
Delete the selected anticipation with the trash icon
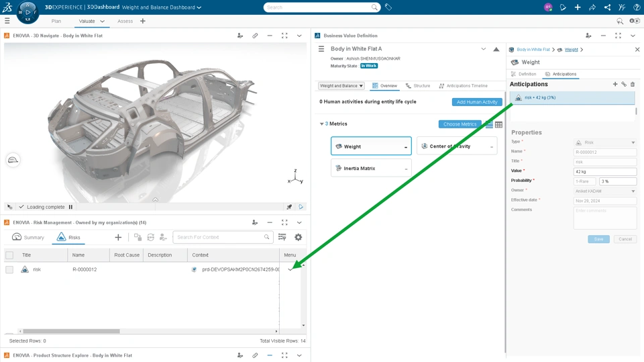[x=633, y=84]
